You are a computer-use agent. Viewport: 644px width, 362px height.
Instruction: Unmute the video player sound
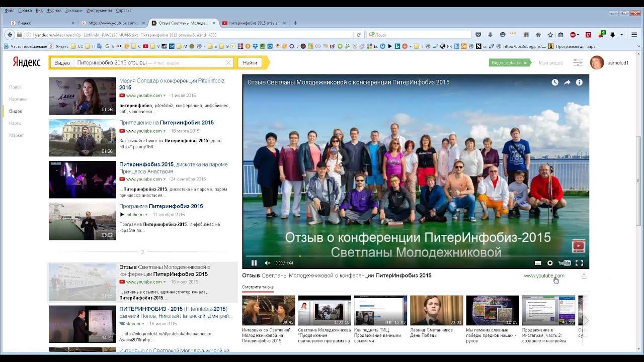click(x=268, y=263)
